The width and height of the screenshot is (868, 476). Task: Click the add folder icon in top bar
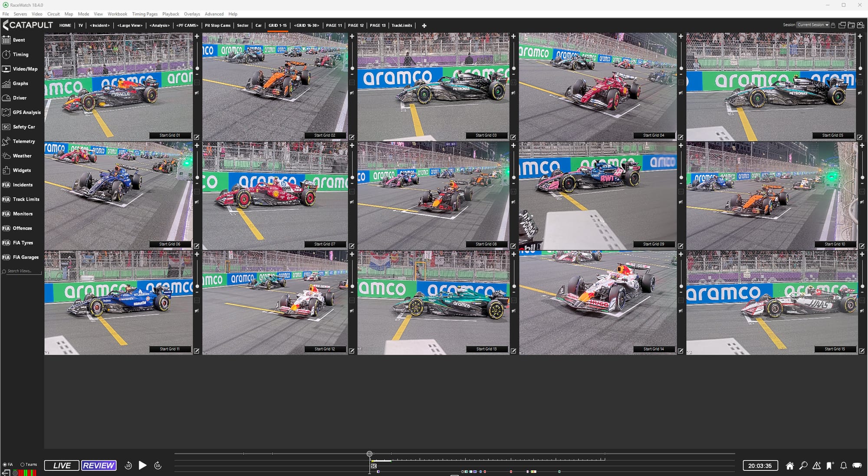click(x=851, y=25)
